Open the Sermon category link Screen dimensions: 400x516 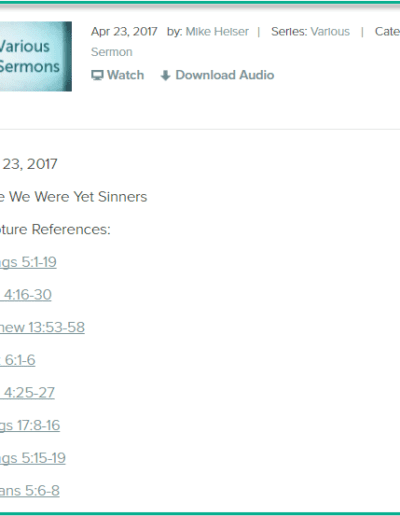[112, 52]
